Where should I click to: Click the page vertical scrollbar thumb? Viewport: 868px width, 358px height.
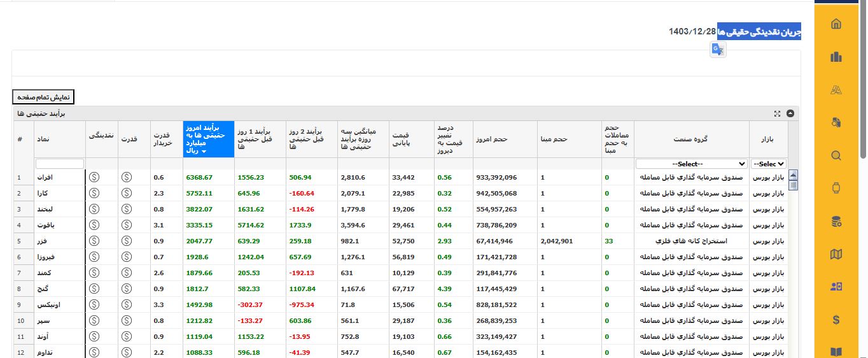click(x=863, y=80)
